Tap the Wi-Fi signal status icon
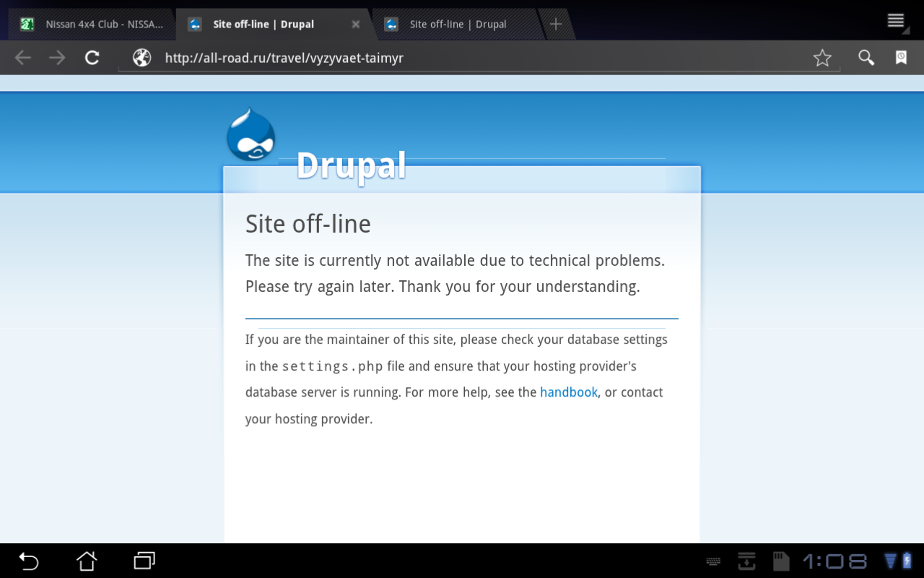Screen dimensions: 924x578 (x=891, y=561)
